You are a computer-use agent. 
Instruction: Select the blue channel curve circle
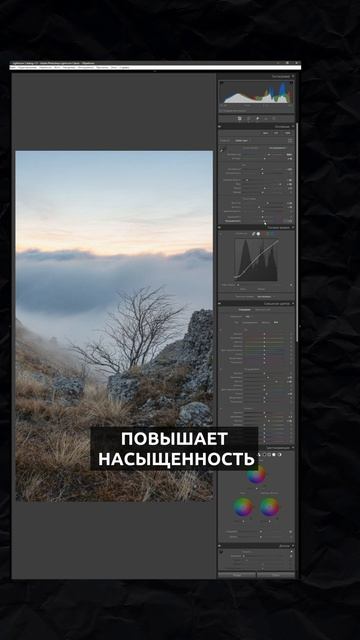275,234
